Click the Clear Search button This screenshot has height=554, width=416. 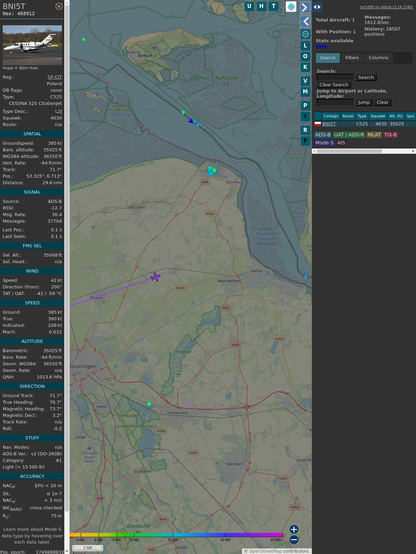pyautogui.click(x=334, y=85)
